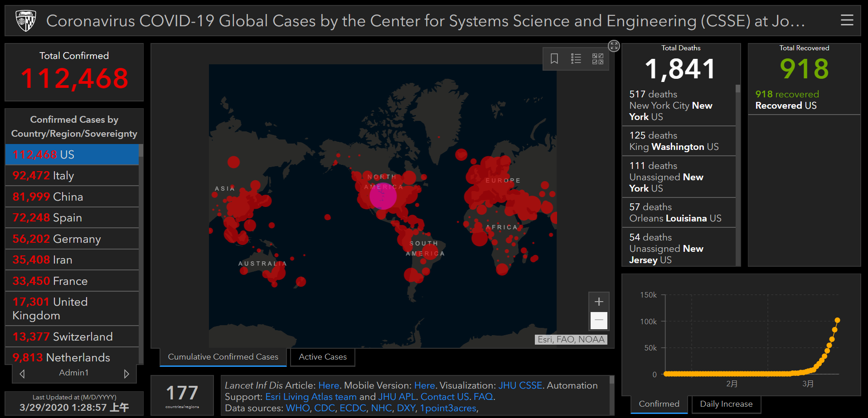
Task: Select New York City deaths entry
Action: pos(679,106)
